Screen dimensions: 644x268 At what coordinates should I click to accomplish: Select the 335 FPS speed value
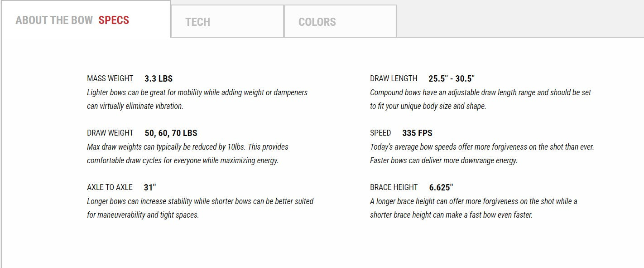(417, 133)
